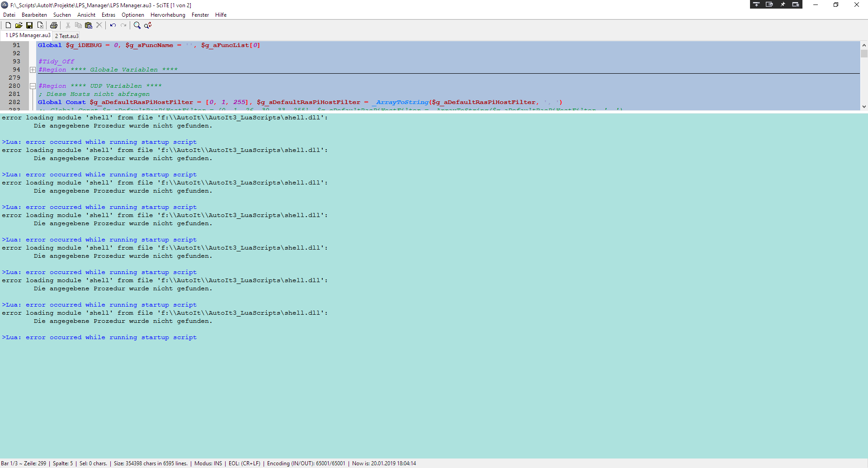Undo the last edit with the toolbar arrow
The height and width of the screenshot is (468, 868).
[x=113, y=25]
